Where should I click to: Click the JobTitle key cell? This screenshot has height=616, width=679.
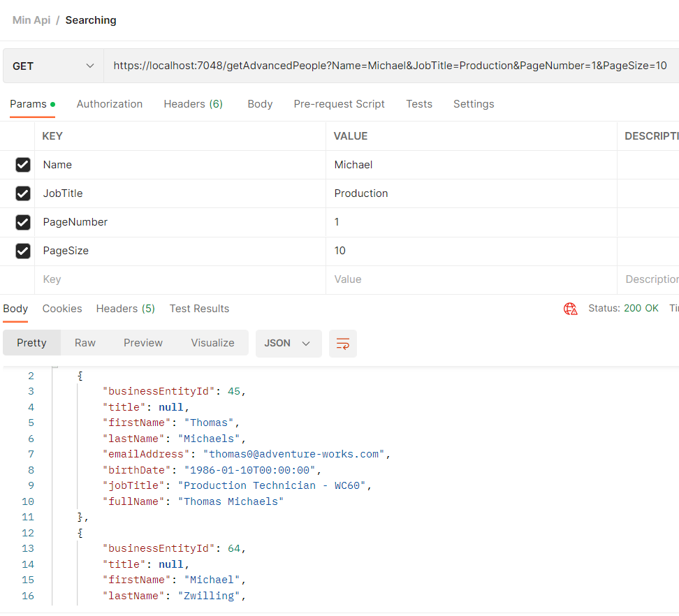[x=180, y=193]
